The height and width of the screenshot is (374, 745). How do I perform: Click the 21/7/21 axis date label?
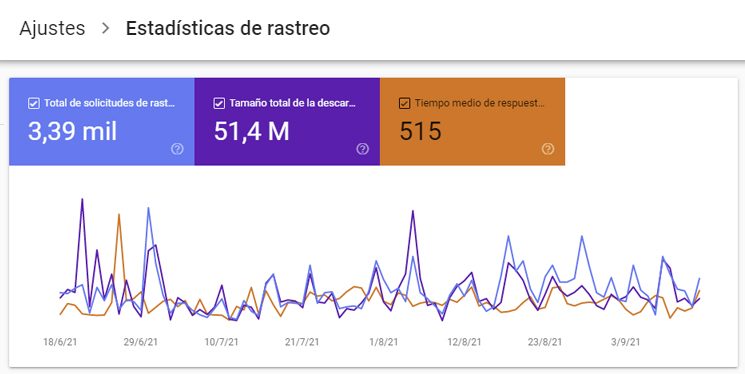[x=302, y=342]
